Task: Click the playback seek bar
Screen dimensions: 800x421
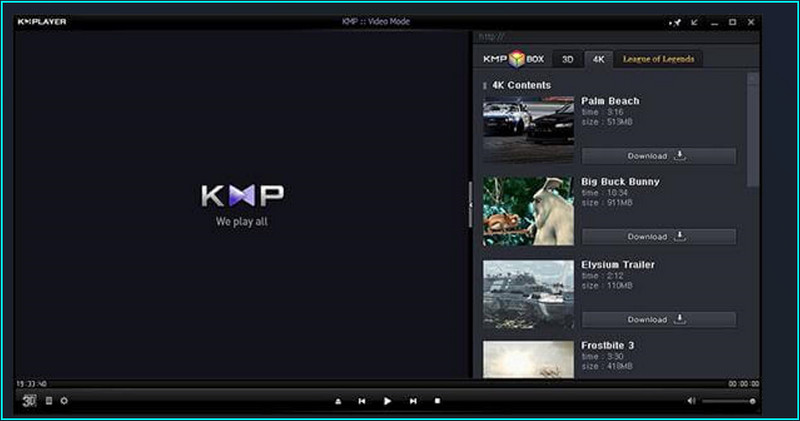Action: 388,384
